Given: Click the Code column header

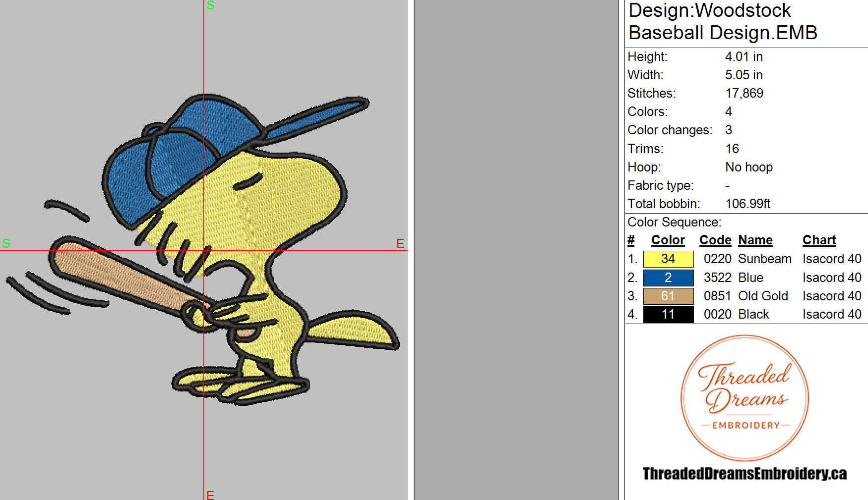Looking at the screenshot, I should 715,240.
